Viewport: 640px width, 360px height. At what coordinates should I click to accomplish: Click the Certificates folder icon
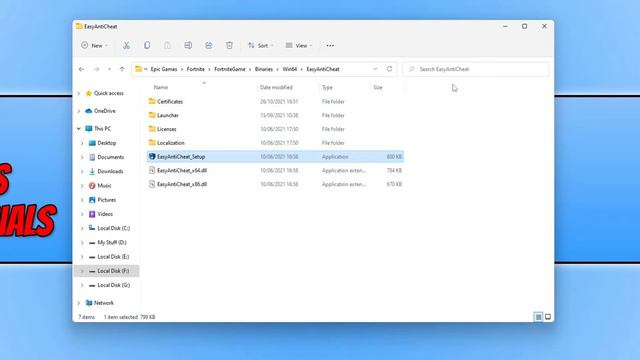pyautogui.click(x=152, y=101)
